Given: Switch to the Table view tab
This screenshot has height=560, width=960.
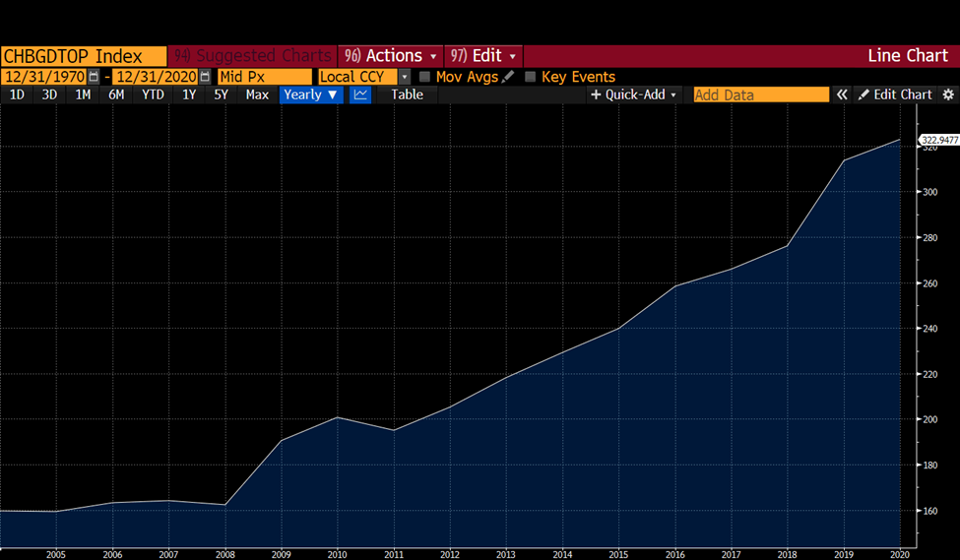Looking at the screenshot, I should point(408,94).
